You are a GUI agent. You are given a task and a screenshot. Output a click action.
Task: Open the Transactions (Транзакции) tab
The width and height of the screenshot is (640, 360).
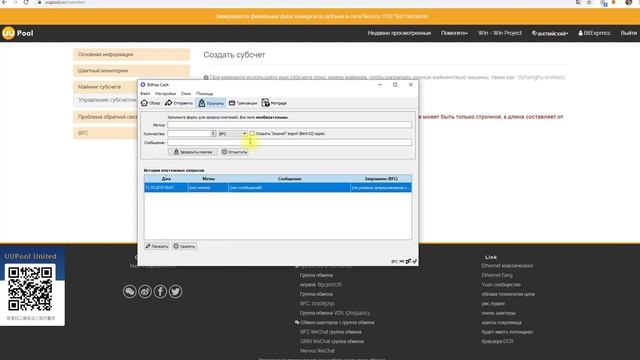coord(243,103)
